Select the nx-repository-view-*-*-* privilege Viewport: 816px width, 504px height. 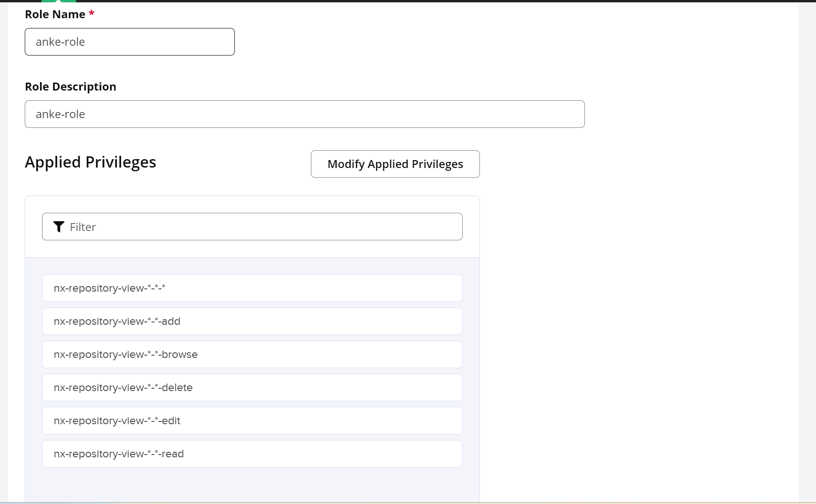click(252, 288)
